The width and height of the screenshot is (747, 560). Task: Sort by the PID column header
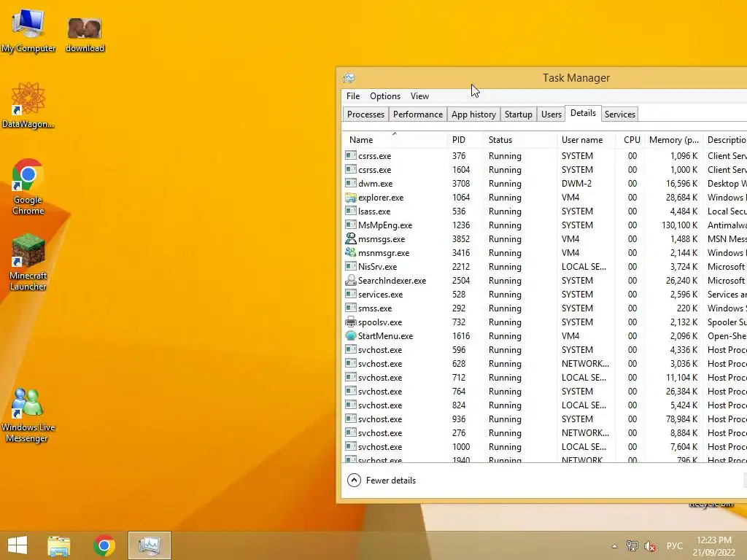tap(465, 139)
